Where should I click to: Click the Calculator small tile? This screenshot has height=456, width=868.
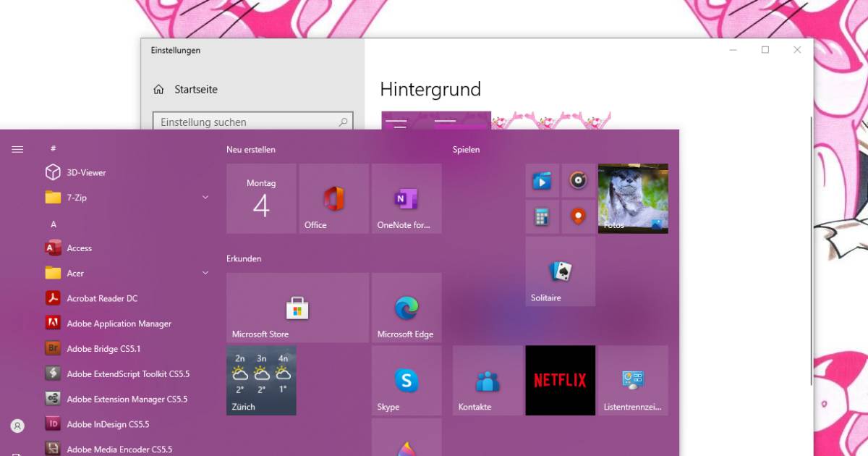pyautogui.click(x=542, y=216)
